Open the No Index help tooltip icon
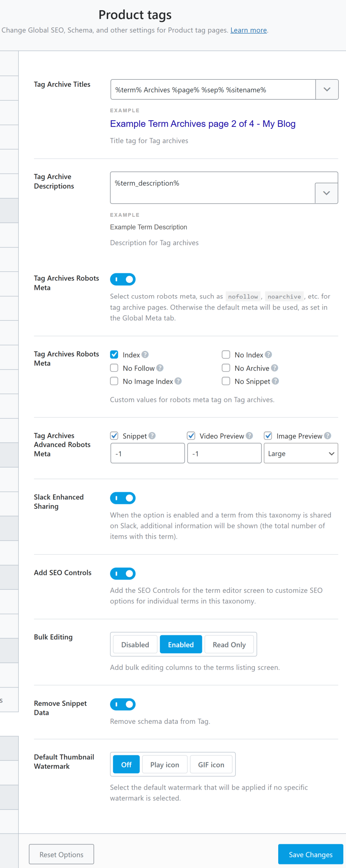This screenshot has height=868, width=346. (x=268, y=354)
